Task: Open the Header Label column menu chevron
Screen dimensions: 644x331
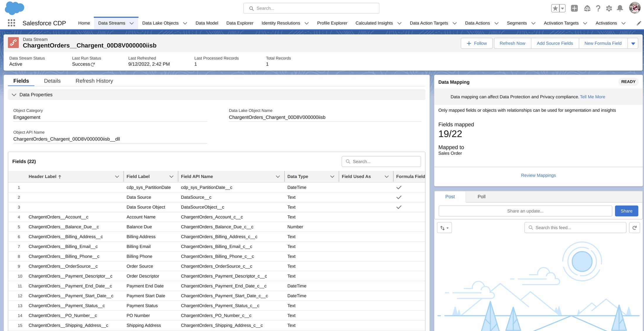Action: (x=117, y=176)
